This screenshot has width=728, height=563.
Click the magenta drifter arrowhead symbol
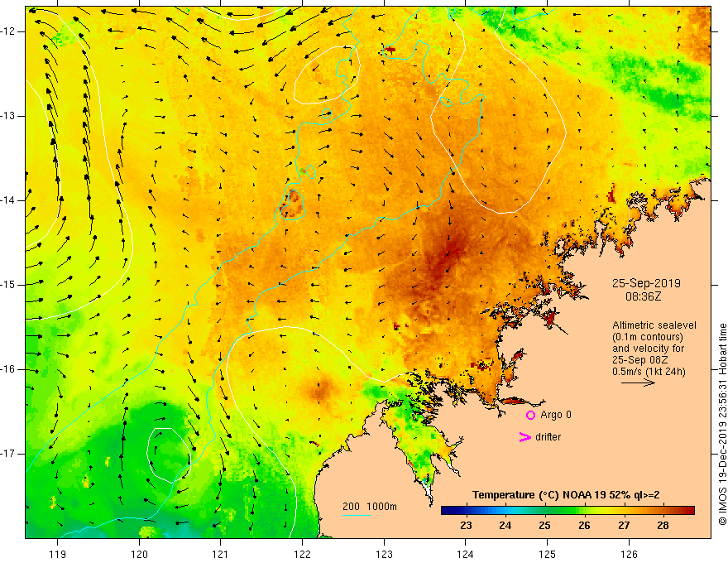tap(524, 437)
